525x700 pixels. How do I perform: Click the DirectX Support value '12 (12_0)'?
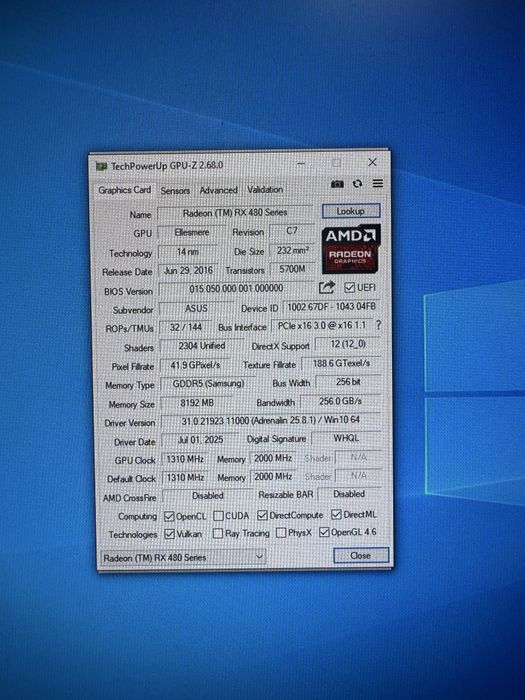(348, 344)
